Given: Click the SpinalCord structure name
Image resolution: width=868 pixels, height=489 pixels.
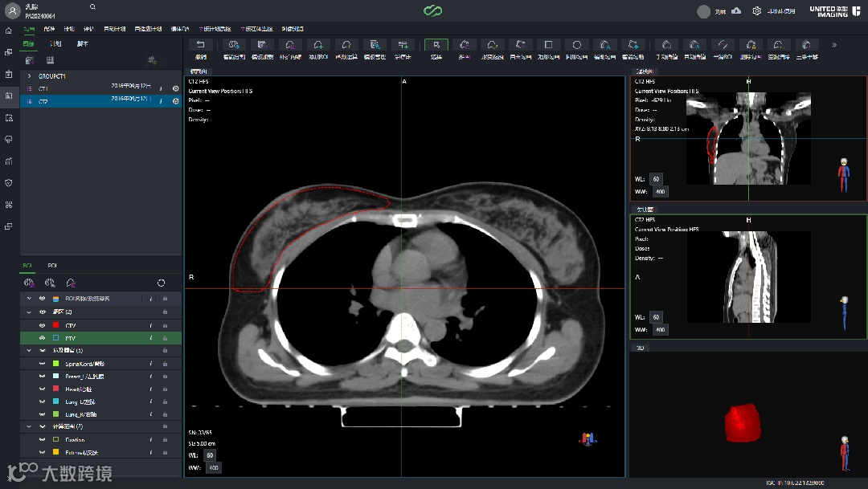Looking at the screenshot, I should coord(84,364).
